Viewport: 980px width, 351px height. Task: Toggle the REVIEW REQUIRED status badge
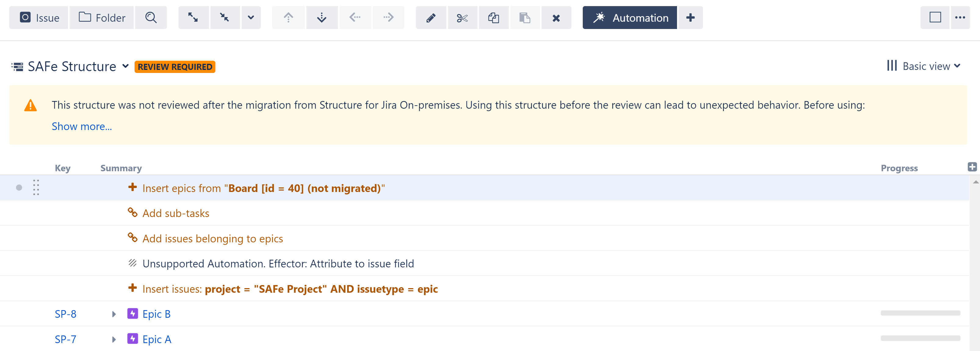click(x=175, y=66)
